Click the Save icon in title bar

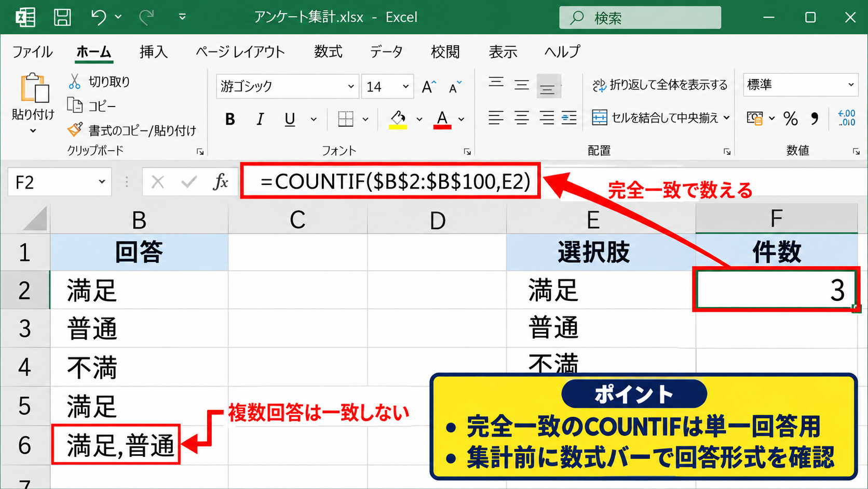click(62, 17)
